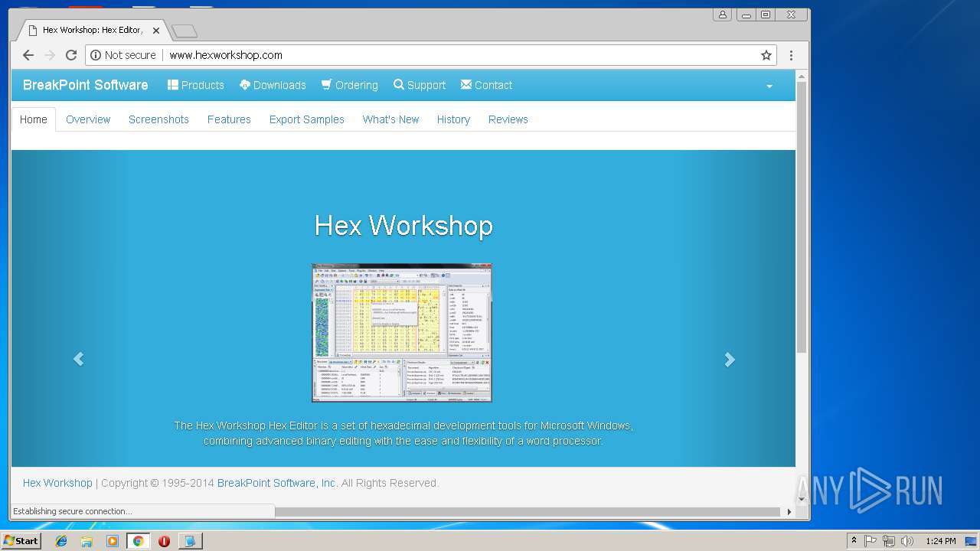This screenshot has width=980, height=551.
Task: Click the BreakPoint Software brand link
Action: coord(86,85)
